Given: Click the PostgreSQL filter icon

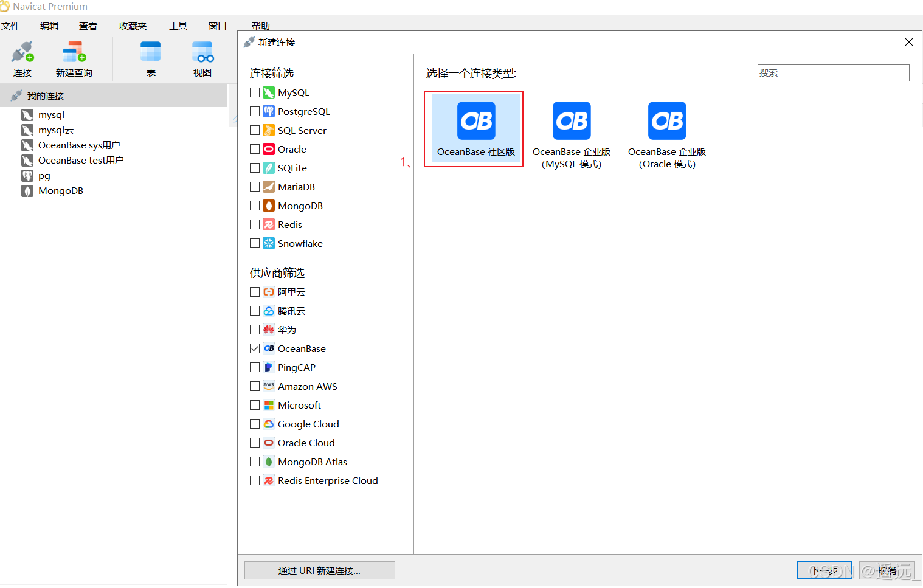Looking at the screenshot, I should pos(269,111).
